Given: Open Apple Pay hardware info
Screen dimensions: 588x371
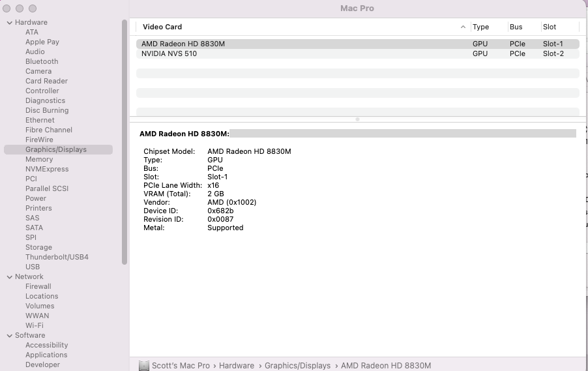Looking at the screenshot, I should point(42,42).
